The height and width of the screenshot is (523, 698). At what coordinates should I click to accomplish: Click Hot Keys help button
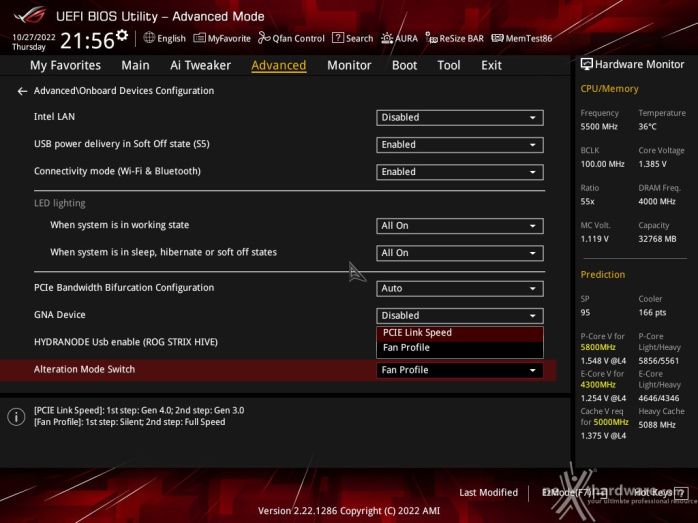coord(660,493)
